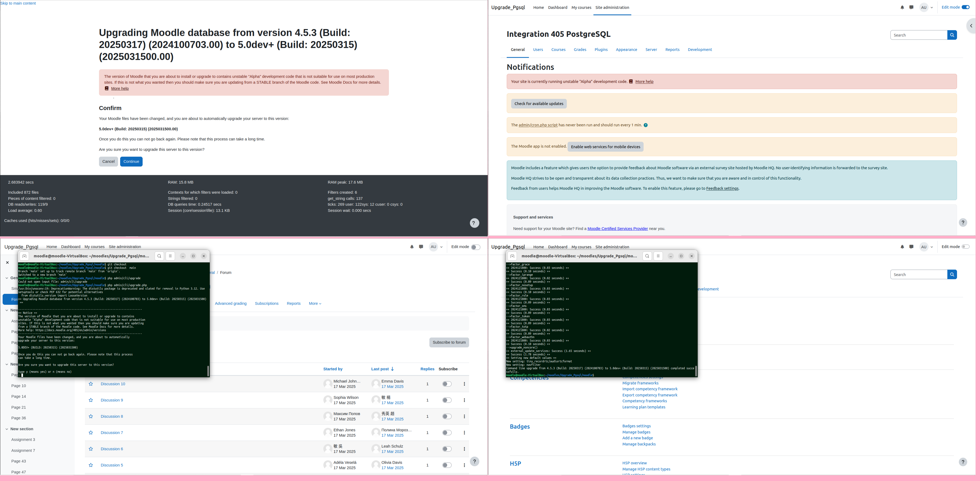This screenshot has height=481, width=980.
Task: Click the scrollbar in the factor_grace terminal
Action: coord(696,371)
